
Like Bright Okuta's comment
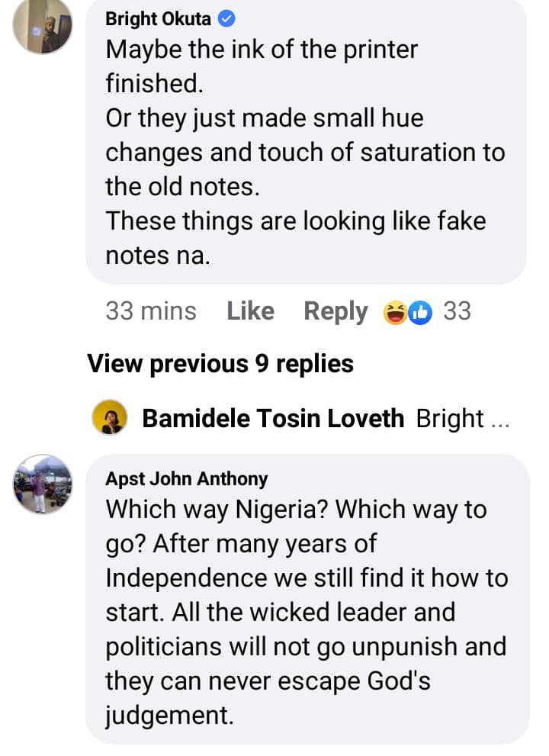tap(250, 311)
